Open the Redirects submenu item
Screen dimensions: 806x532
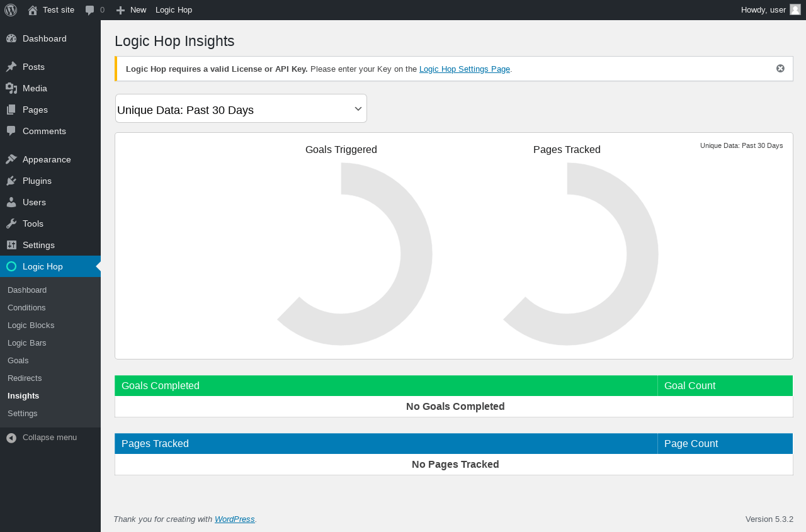(50, 378)
